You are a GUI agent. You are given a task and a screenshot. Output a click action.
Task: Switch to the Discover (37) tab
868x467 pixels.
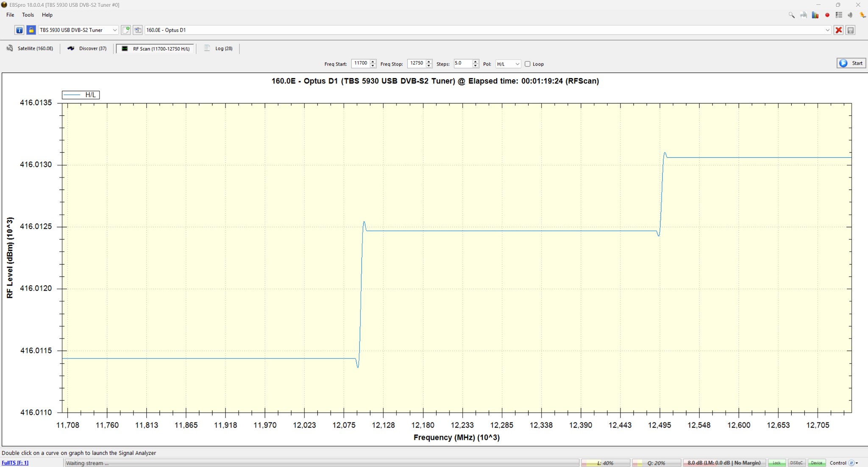[87, 48]
